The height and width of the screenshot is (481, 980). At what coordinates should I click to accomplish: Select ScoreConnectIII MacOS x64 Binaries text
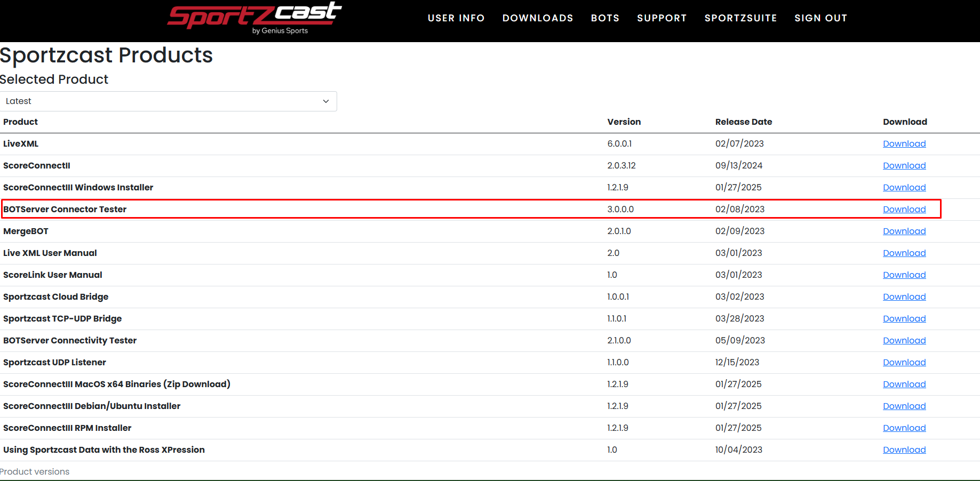click(117, 384)
